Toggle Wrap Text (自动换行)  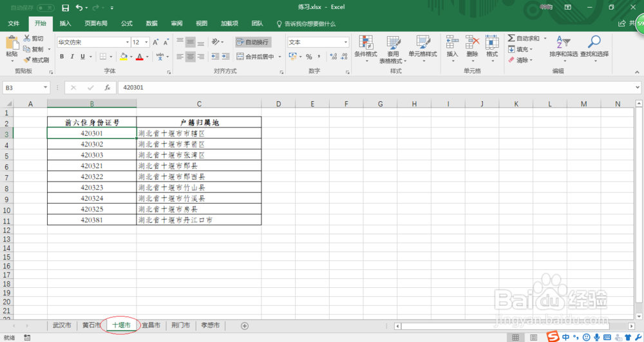tap(252, 42)
